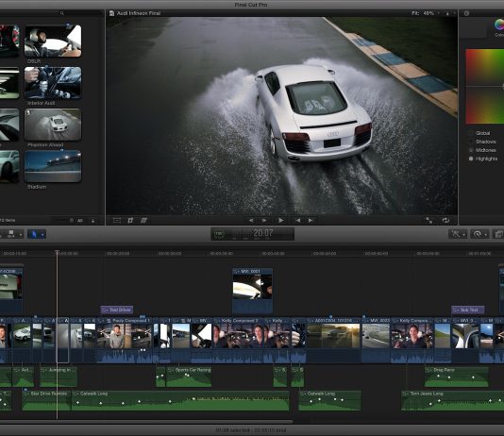This screenshot has height=436, width=504.
Task: Open the Fit 49% zoom dropdown
Action: (x=425, y=13)
